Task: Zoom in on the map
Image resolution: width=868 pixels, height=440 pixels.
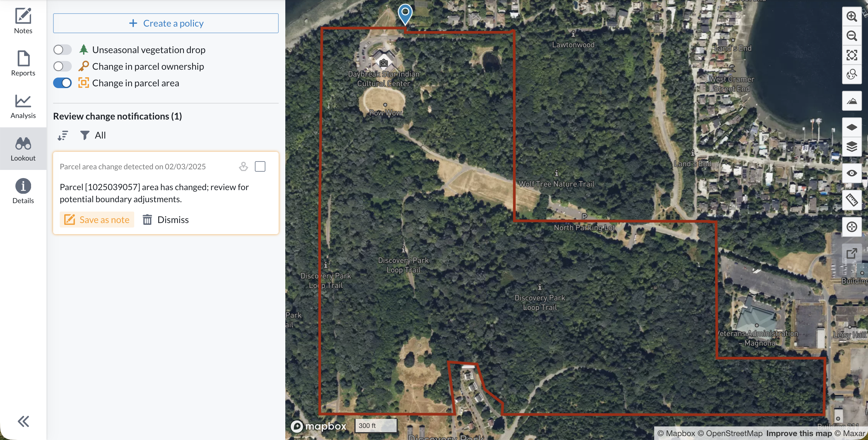Action: point(851,16)
